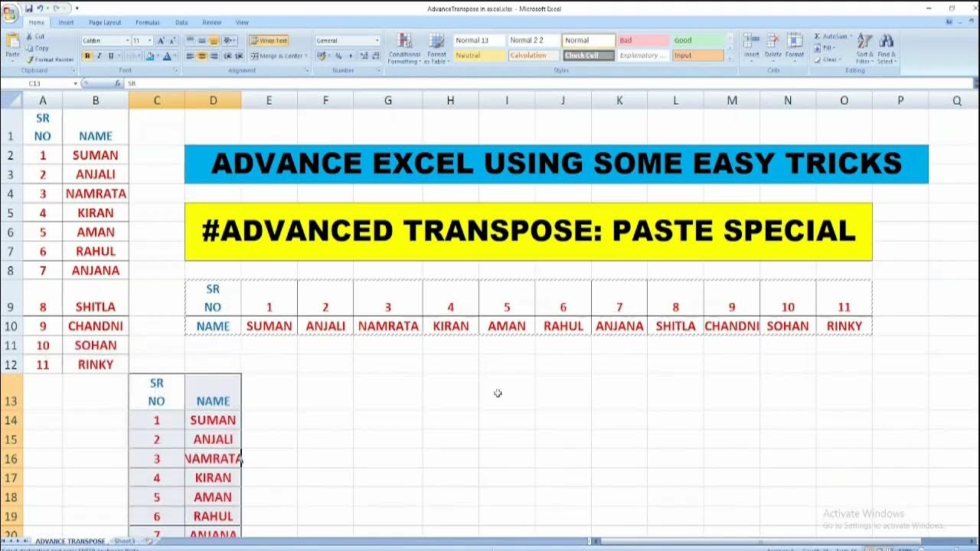Viewport: 980px width, 551px height.
Task: Open the General number format dropdown
Action: tap(377, 41)
